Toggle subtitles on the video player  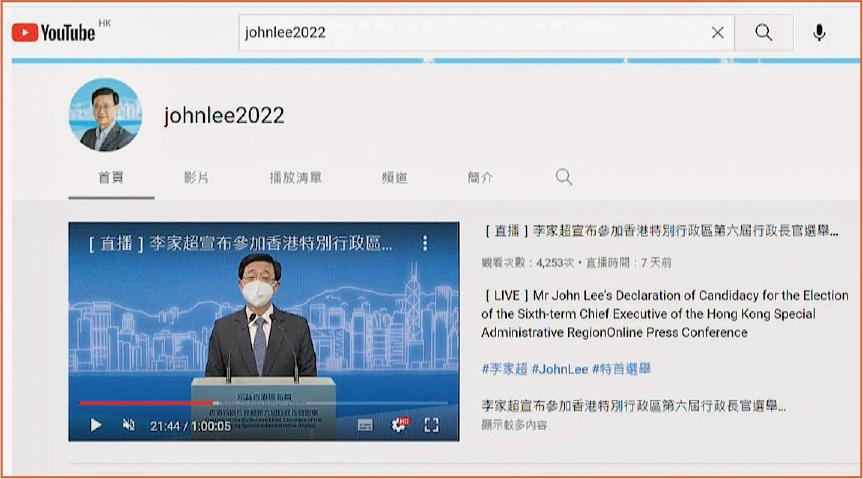click(365, 425)
